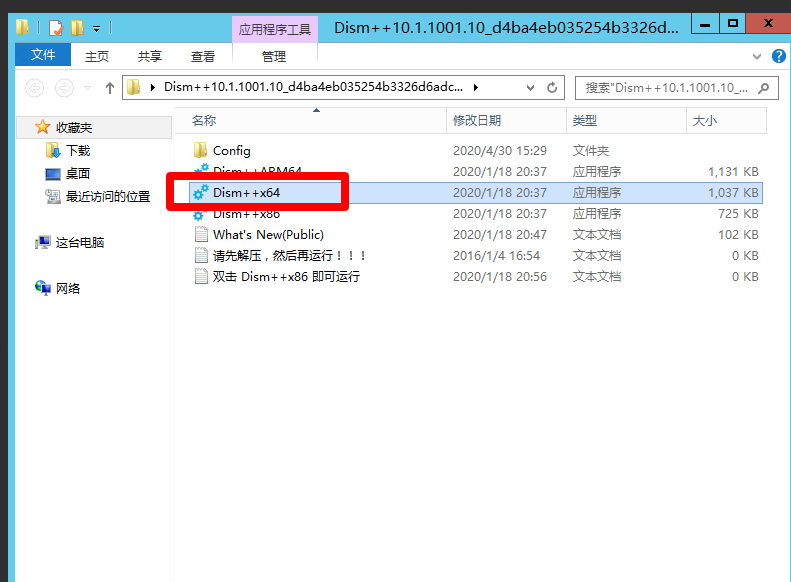Click the 1,131 KB size cell

point(733,171)
